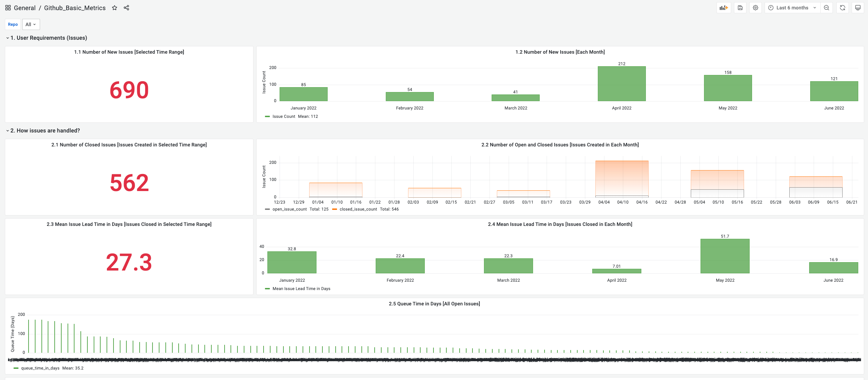Toggle closed_issue_count series in legend
Screen dimensions: 868x380
358,209
